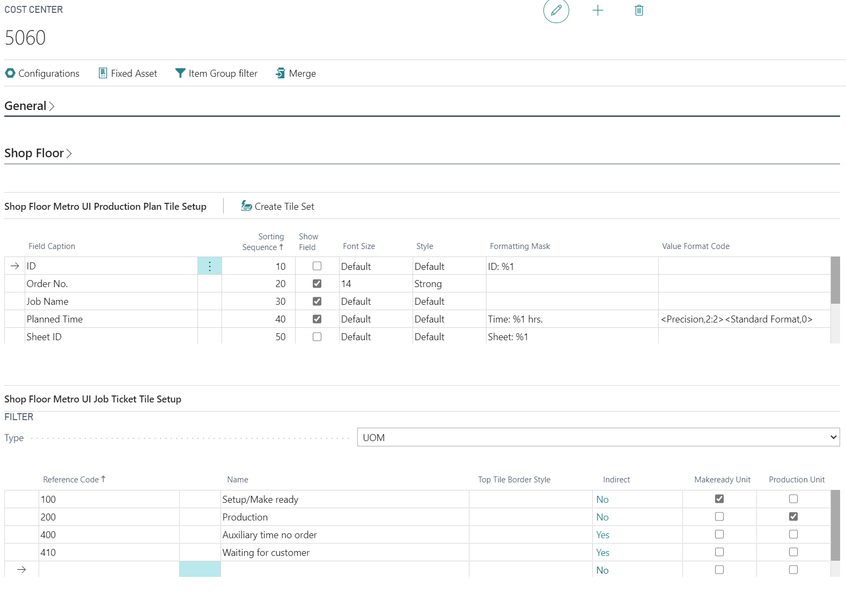
Task: Click the plus icon to add new
Action: (598, 10)
